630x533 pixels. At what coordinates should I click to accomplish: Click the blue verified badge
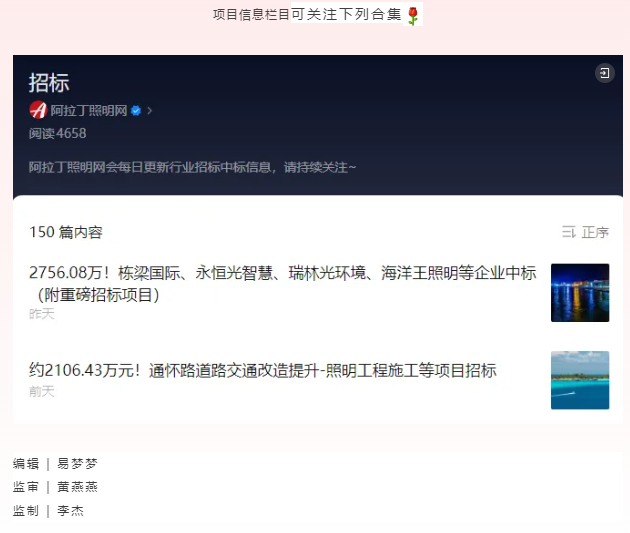[136, 110]
